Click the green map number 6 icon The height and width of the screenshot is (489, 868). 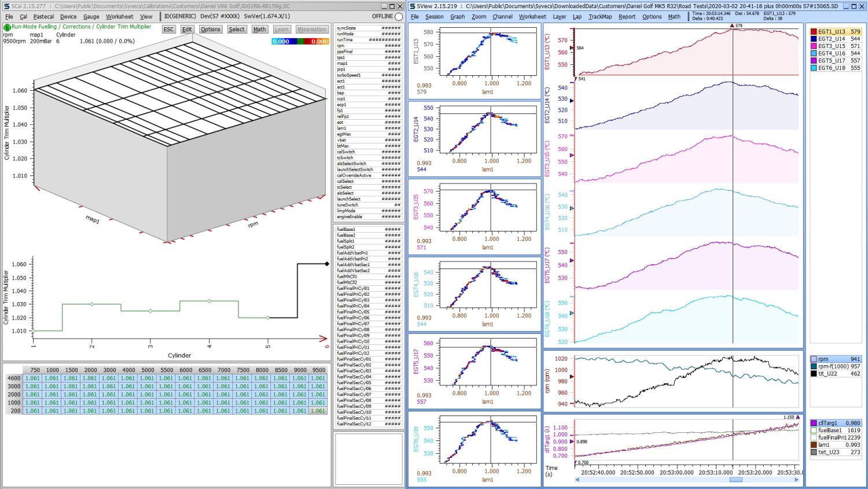click(x=7, y=27)
